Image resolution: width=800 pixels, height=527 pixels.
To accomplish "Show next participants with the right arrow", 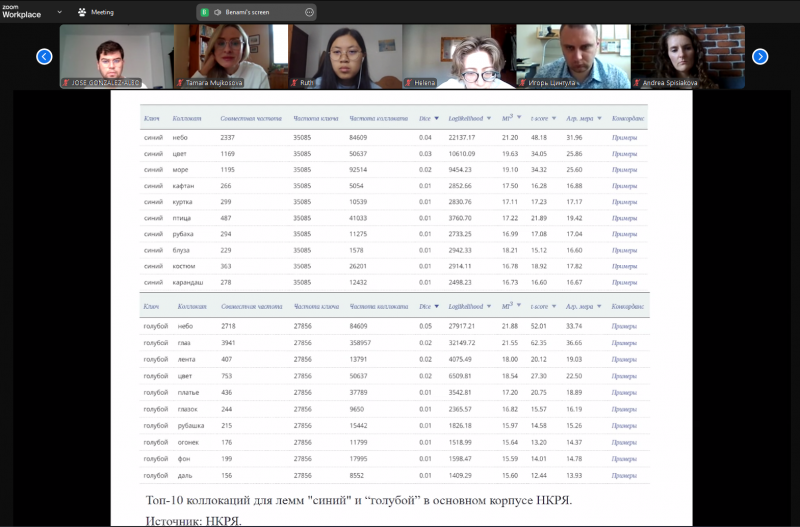I will [760, 56].
